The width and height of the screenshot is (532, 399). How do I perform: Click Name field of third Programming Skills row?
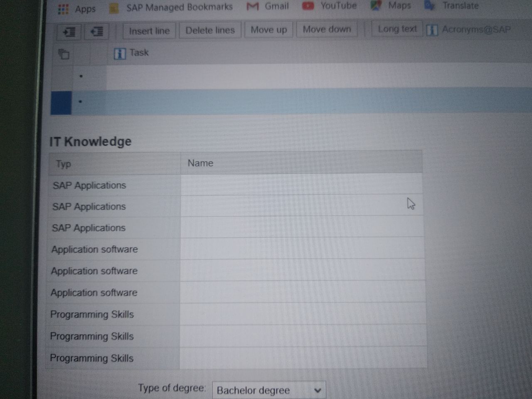pos(303,358)
